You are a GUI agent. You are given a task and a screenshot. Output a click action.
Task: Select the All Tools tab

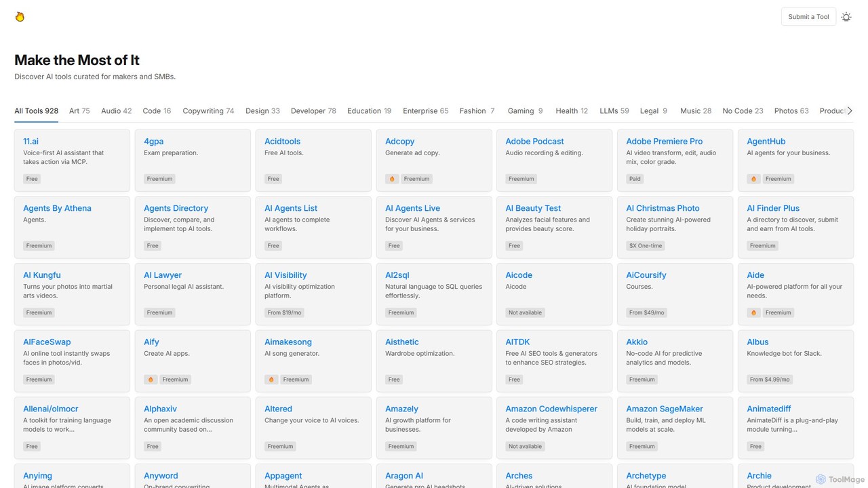37,111
